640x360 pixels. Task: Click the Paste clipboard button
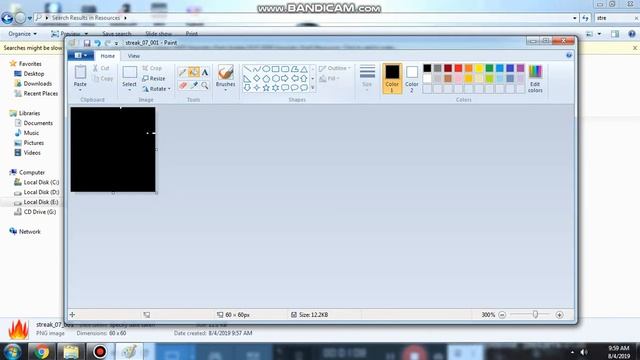(80, 76)
